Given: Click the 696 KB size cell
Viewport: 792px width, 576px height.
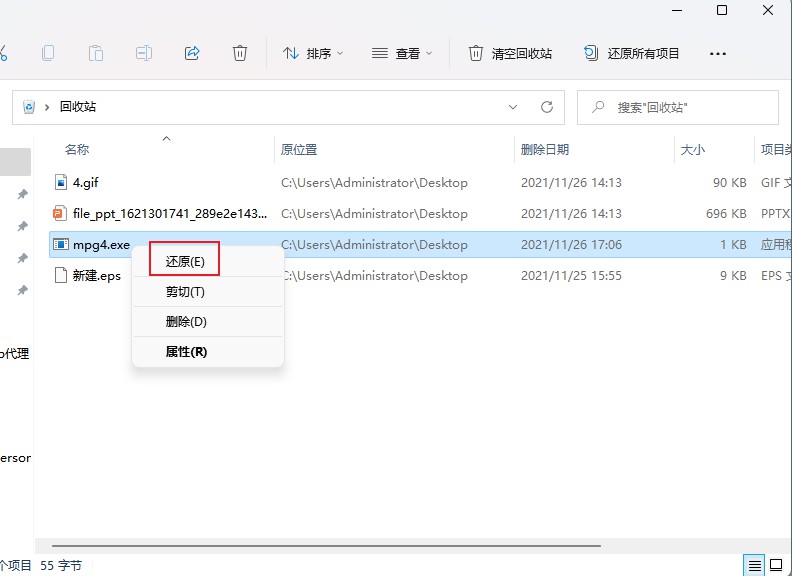Looking at the screenshot, I should (x=726, y=214).
